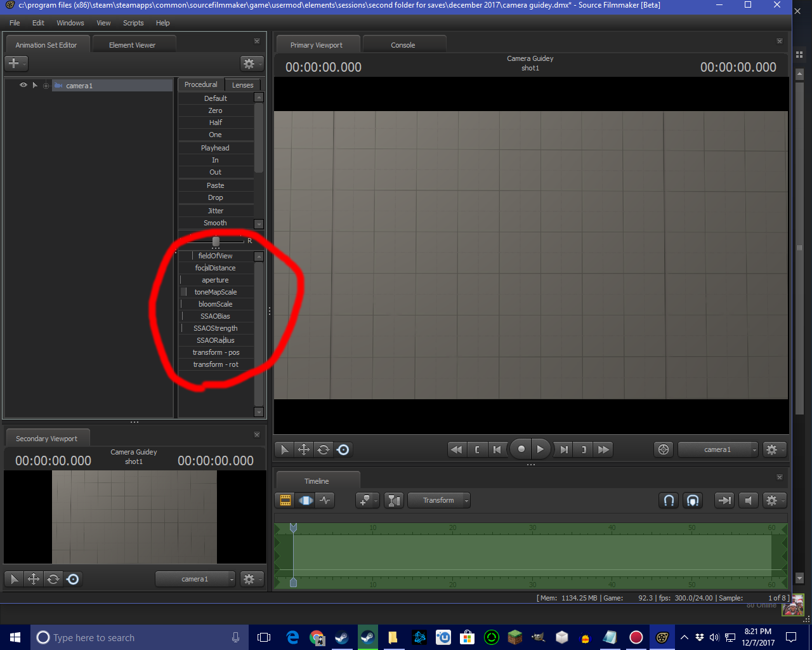Click the jump-to-end button in Timeline toolbar
The width and height of the screenshot is (812, 650).
pyautogui.click(x=724, y=500)
